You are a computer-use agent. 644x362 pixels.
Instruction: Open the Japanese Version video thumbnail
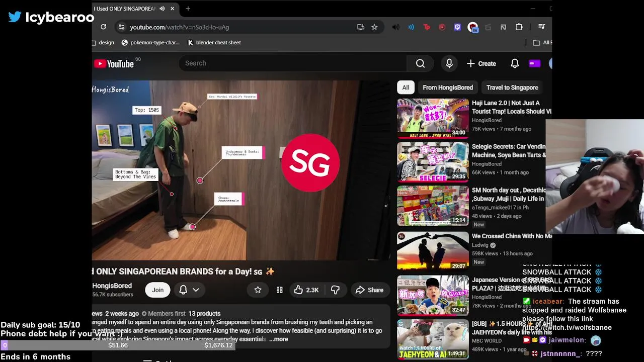(433, 295)
